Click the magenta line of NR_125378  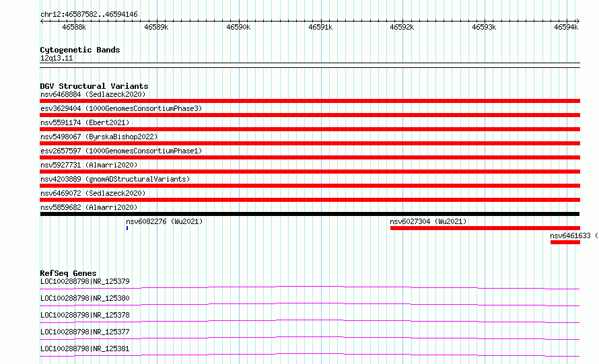tap(310, 321)
